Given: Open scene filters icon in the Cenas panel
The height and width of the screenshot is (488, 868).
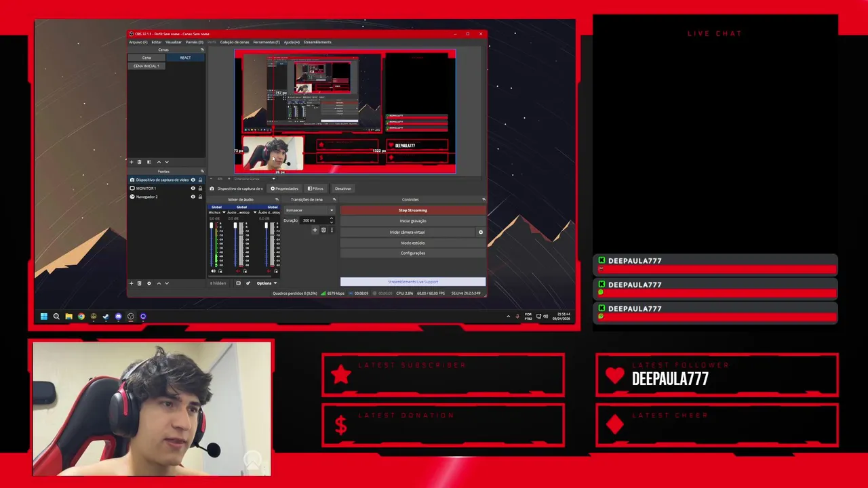Looking at the screenshot, I should pos(149,162).
